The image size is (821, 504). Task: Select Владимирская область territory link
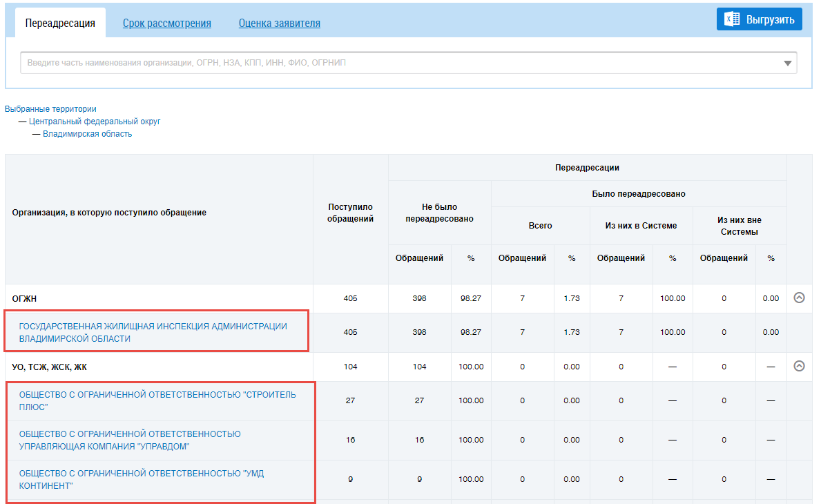tap(87, 134)
